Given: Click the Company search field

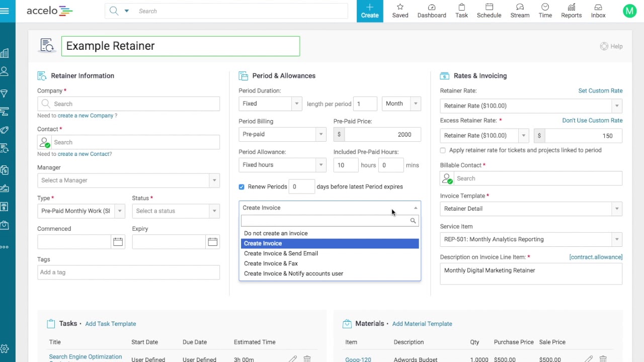Looking at the screenshot, I should 128,104.
